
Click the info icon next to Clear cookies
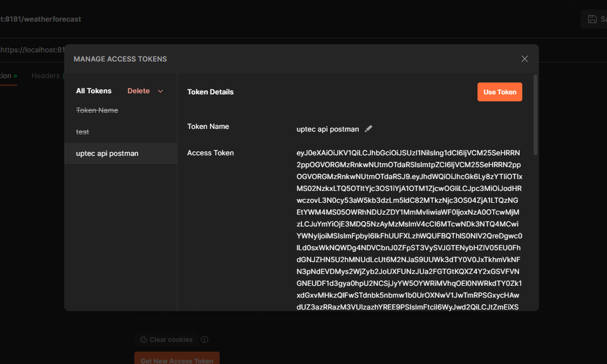(x=204, y=340)
